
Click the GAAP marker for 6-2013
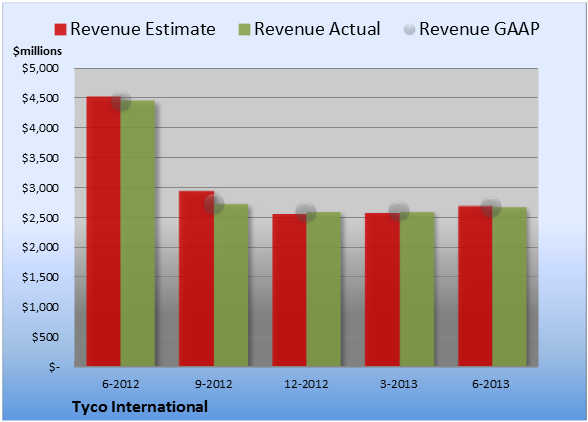[x=491, y=207]
